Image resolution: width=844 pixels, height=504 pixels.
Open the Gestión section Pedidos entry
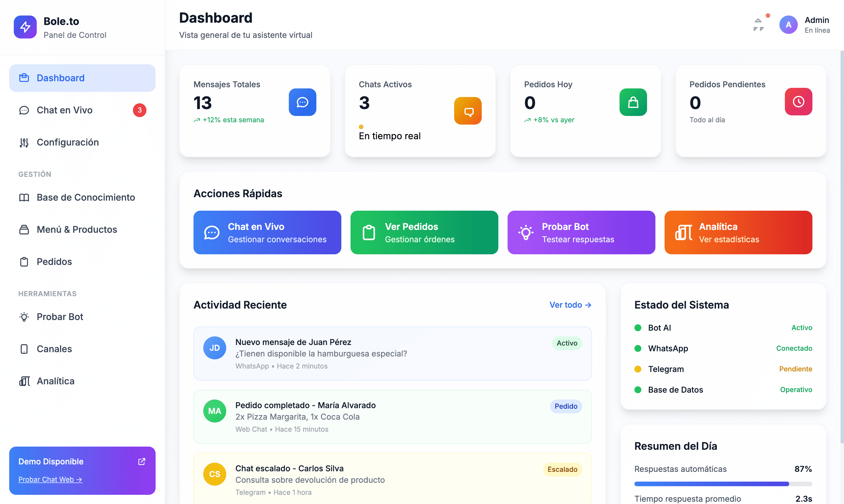coord(54,261)
